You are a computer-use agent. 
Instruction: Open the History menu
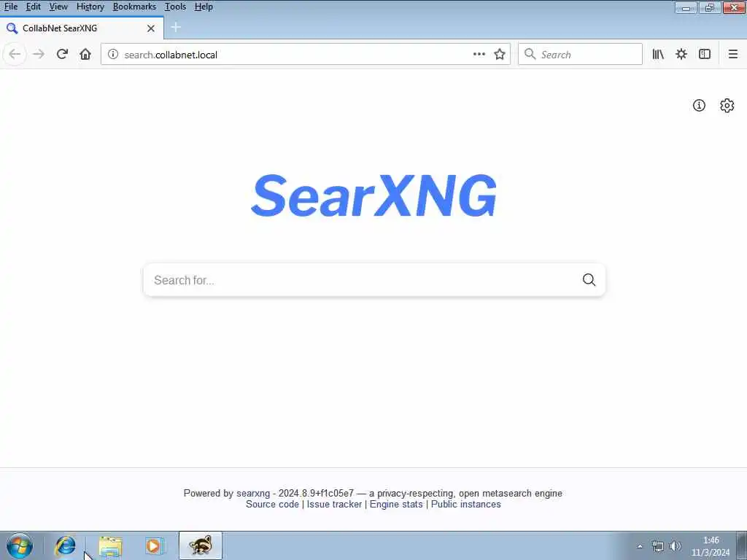coord(90,7)
